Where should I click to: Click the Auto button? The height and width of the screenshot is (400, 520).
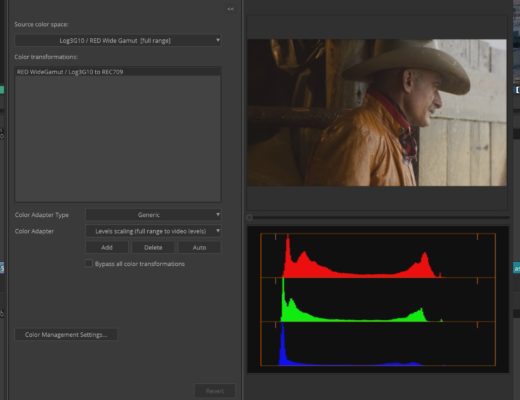(199, 247)
